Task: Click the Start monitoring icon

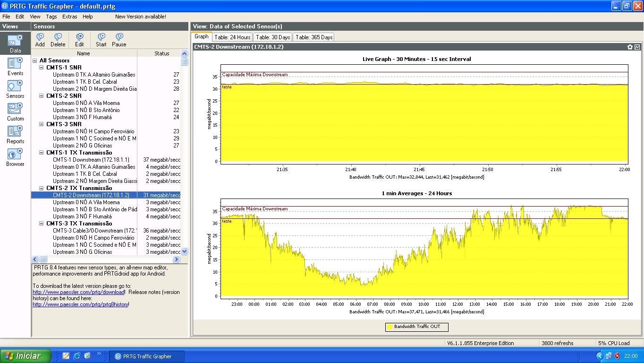Action: tap(101, 40)
